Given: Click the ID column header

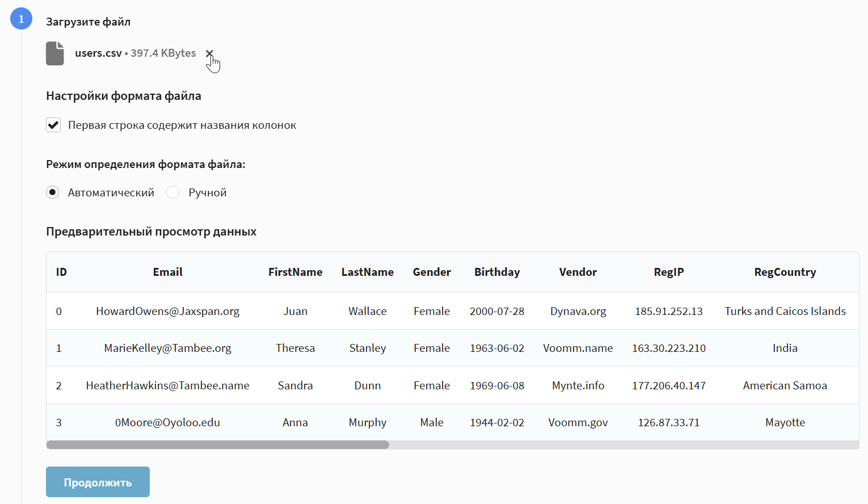Looking at the screenshot, I should pyautogui.click(x=61, y=272).
